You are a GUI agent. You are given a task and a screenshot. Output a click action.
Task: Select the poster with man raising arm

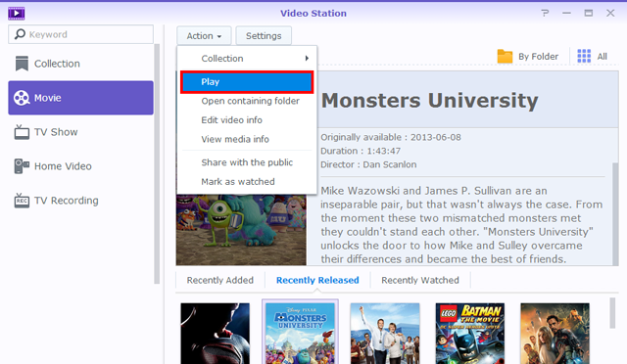click(x=385, y=334)
